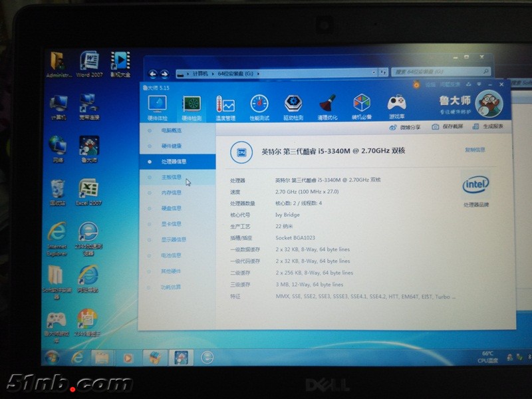
Task: Open 显卡信息 graphics card info
Action: (170, 224)
